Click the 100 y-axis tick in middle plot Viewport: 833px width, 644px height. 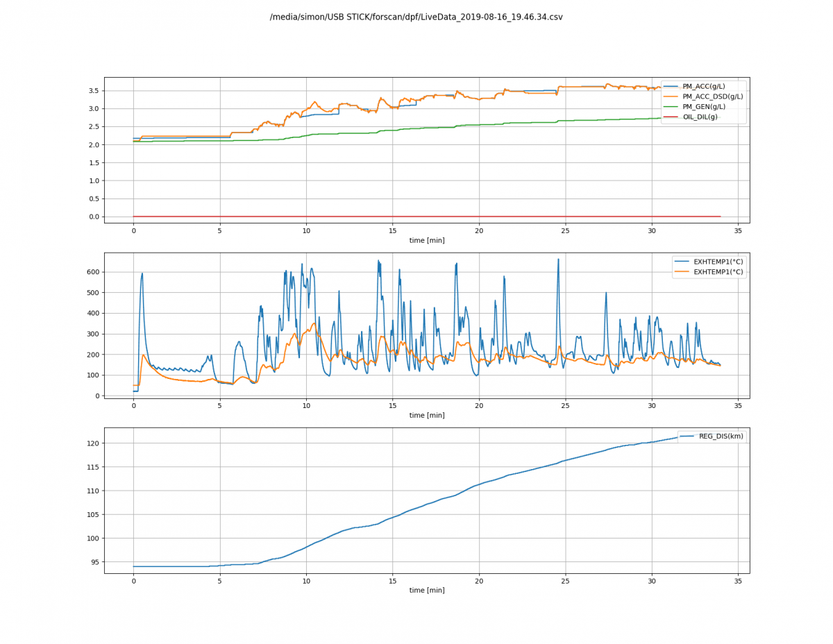click(92, 375)
